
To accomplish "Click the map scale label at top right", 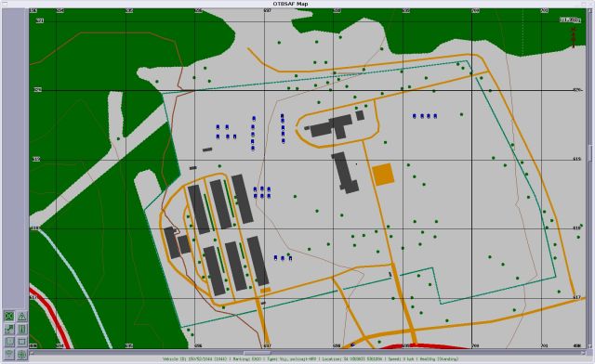I will 570,19.
